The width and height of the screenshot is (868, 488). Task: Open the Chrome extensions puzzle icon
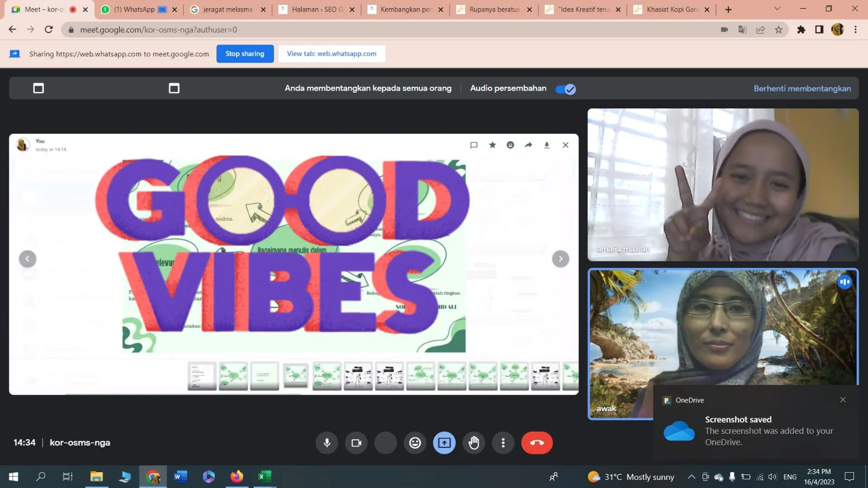[801, 30]
